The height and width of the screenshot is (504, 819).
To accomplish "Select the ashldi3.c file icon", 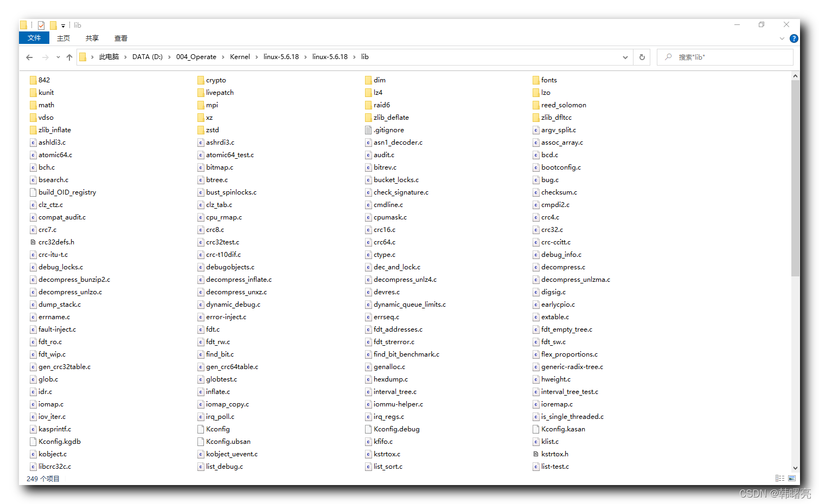I will pyautogui.click(x=33, y=143).
